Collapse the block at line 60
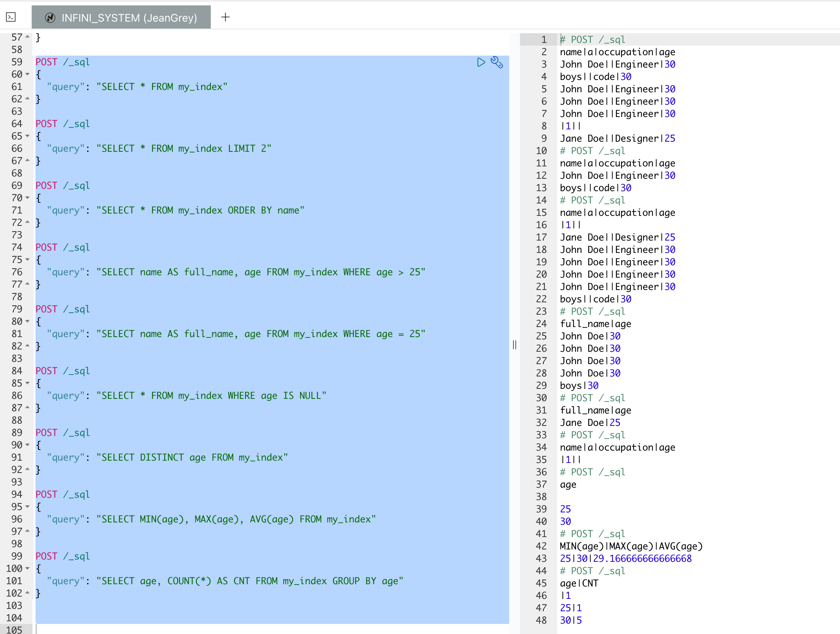The height and width of the screenshot is (634, 840). (x=28, y=74)
